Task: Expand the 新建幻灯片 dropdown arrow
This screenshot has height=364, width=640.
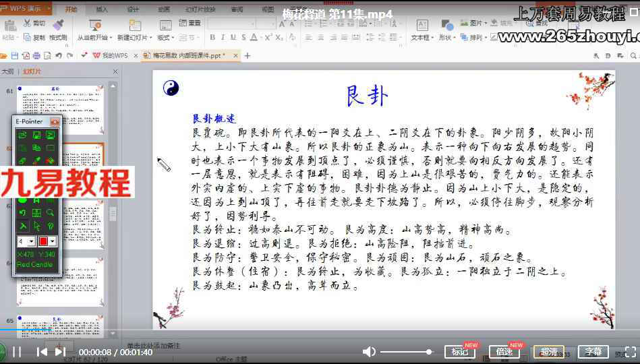Action: click(150, 38)
